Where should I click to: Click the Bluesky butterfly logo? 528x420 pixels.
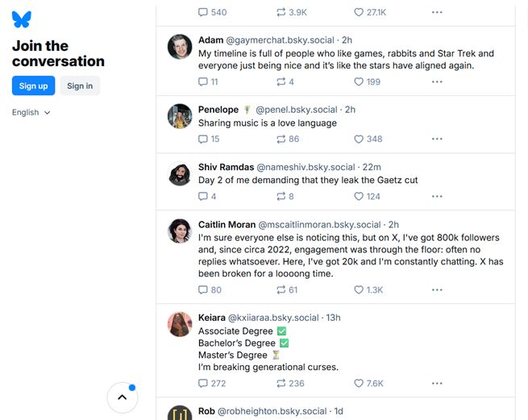coord(22,19)
